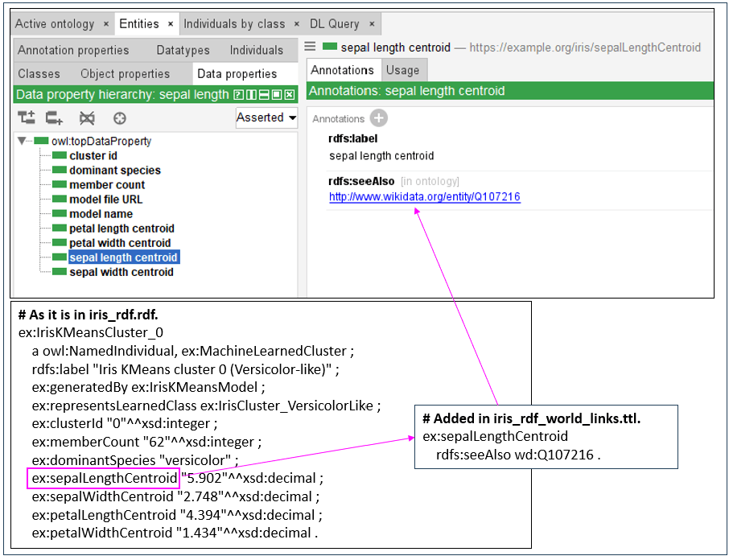This screenshot has height=560, width=729.
Task: Select the Datatypes tab
Action: (183, 50)
